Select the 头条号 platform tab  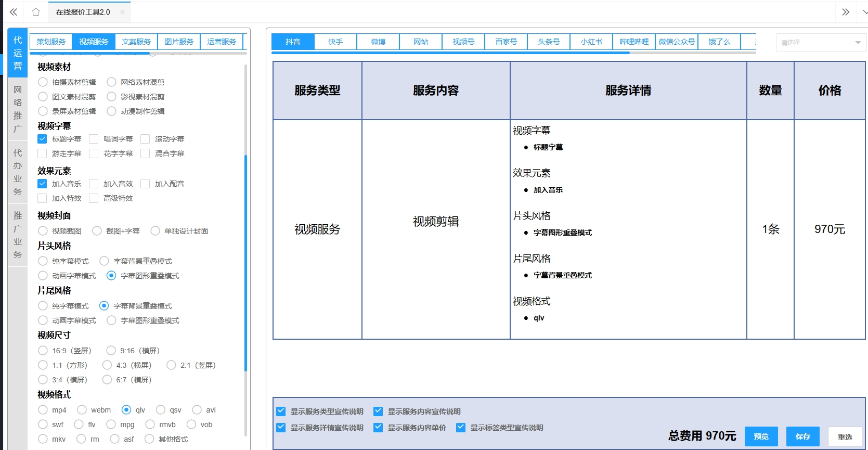(549, 42)
